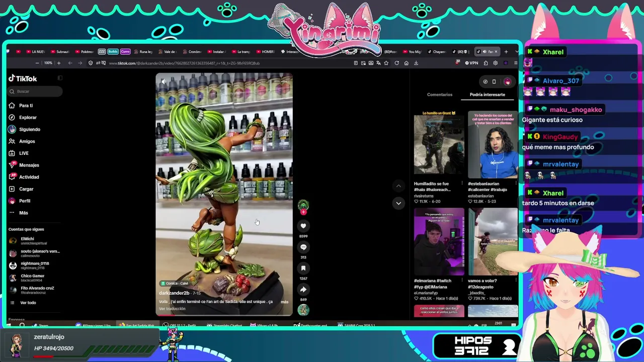Go to the previous video with up chevron

(x=398, y=186)
